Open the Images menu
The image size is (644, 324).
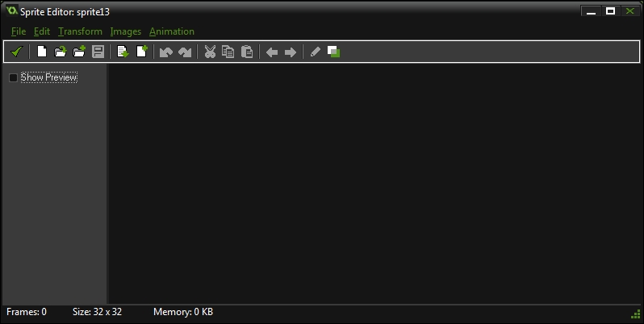click(x=126, y=31)
